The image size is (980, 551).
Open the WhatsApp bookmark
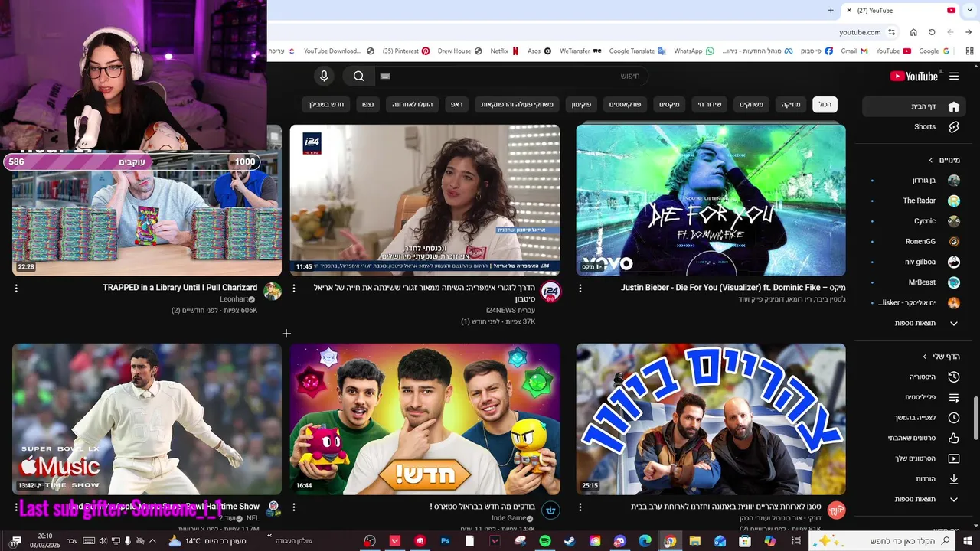[694, 51]
